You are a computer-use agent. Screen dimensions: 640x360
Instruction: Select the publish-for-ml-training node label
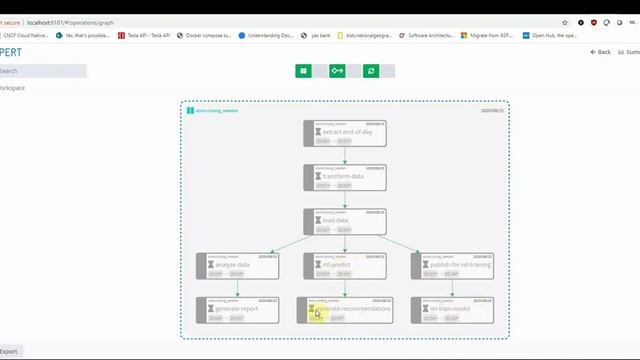point(460,264)
